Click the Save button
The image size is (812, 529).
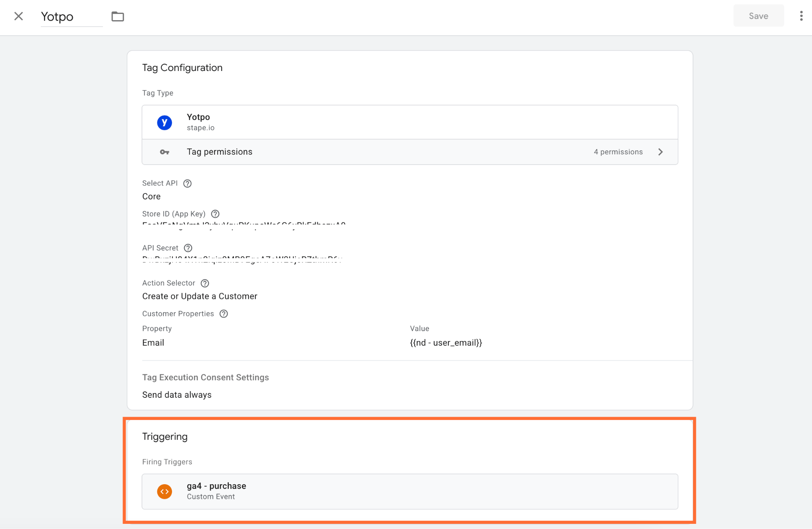(x=758, y=16)
